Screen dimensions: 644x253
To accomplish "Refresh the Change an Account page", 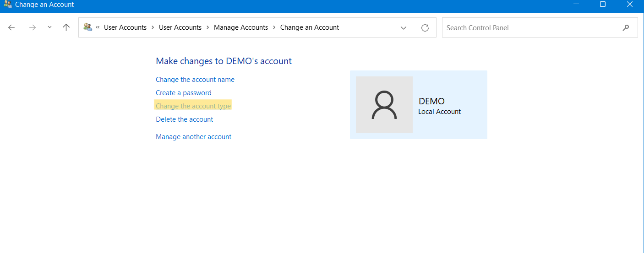I will (x=425, y=28).
